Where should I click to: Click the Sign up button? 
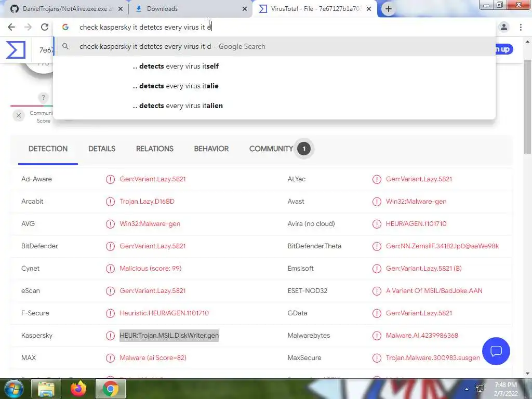[x=504, y=49]
